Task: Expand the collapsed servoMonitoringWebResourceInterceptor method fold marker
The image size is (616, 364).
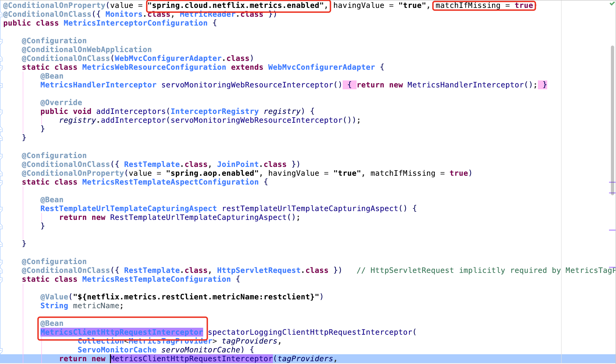Action: click(1, 85)
